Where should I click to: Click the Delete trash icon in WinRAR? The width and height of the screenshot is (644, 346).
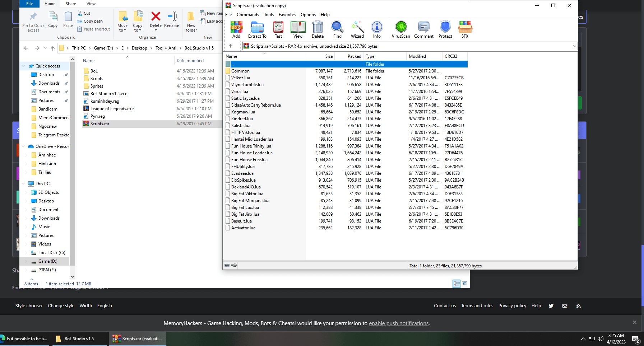(x=318, y=29)
